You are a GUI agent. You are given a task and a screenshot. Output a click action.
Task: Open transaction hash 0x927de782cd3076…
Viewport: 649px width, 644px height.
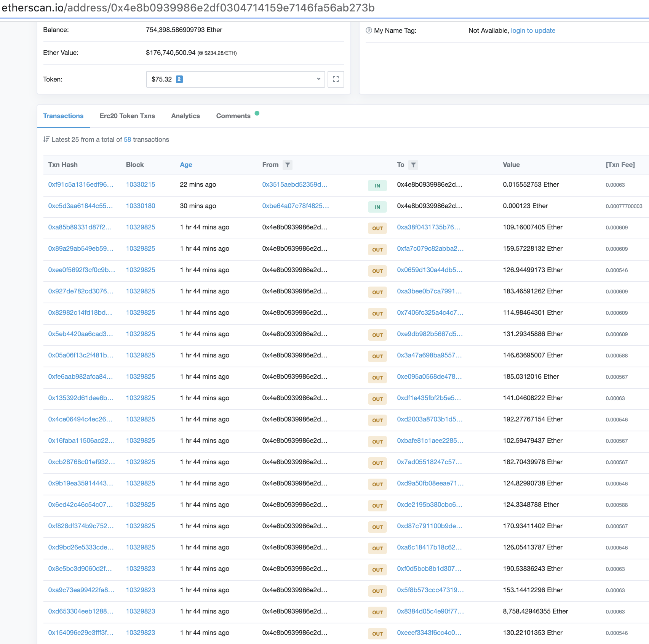pos(81,291)
